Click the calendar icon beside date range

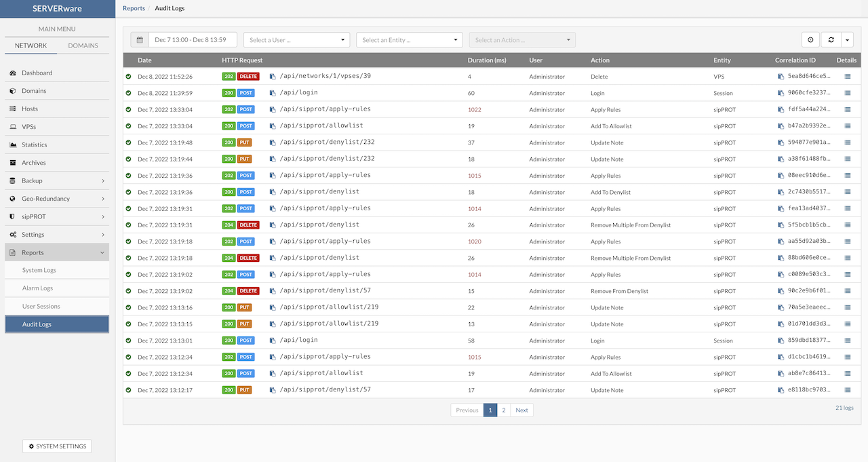coord(140,40)
